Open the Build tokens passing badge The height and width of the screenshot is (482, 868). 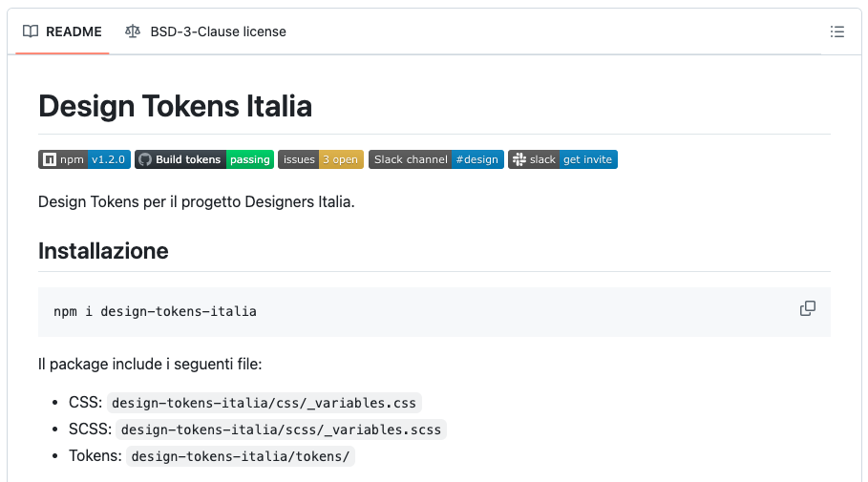[x=204, y=159]
